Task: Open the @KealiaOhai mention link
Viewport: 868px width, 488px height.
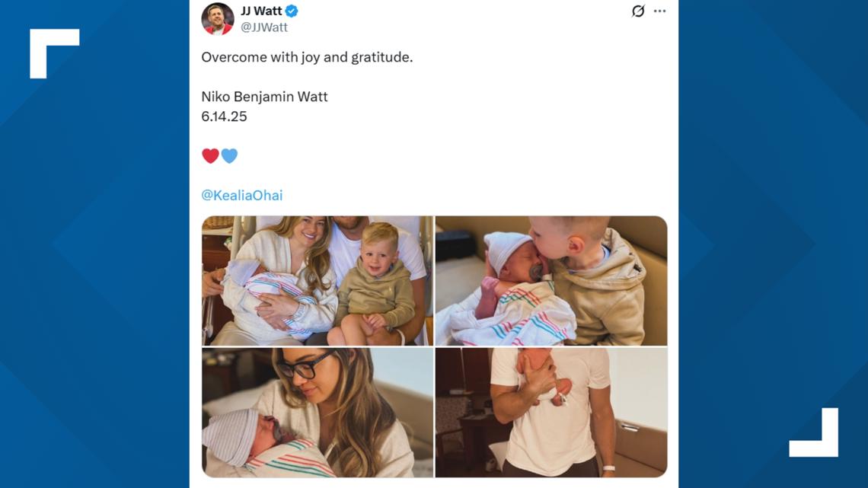Action: (241, 195)
